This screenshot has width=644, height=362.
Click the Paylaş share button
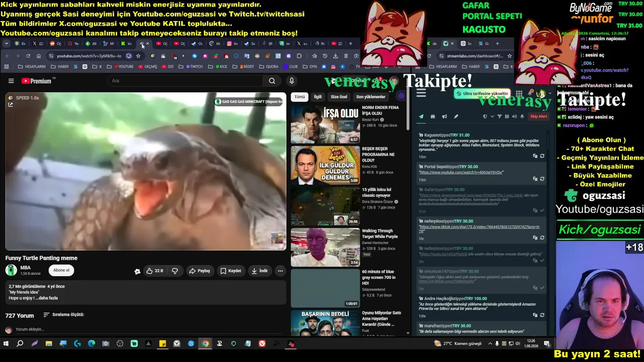click(x=199, y=271)
